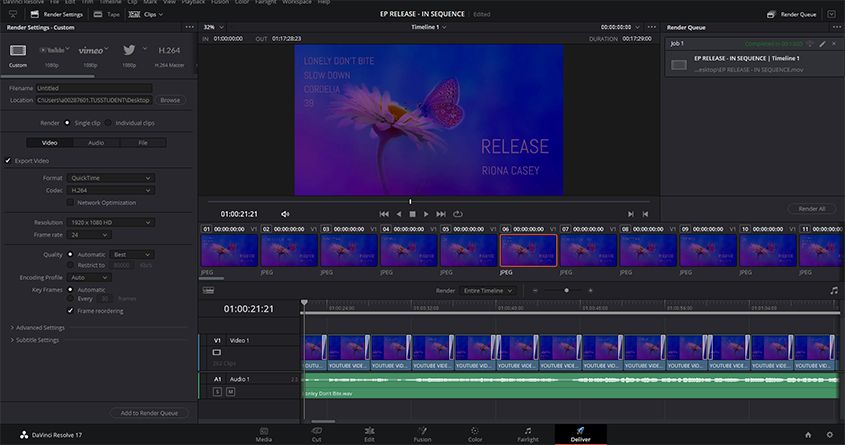The width and height of the screenshot is (845, 445).
Task: Toggle loop playback in the viewer
Action: click(458, 214)
